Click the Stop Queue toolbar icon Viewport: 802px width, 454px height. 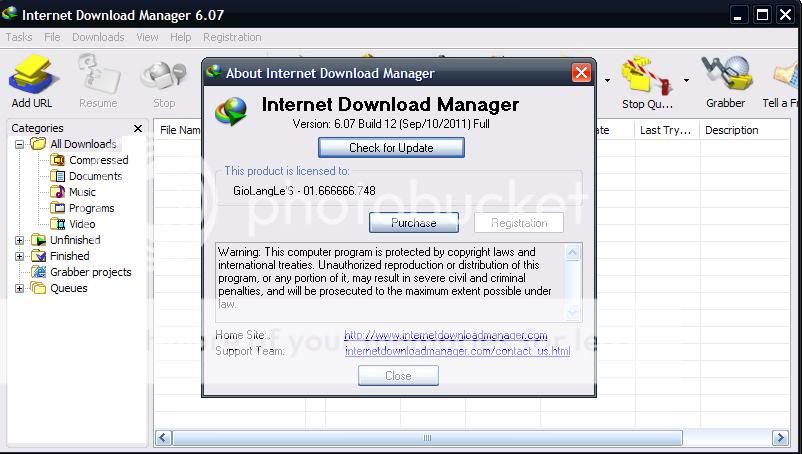[x=646, y=78]
